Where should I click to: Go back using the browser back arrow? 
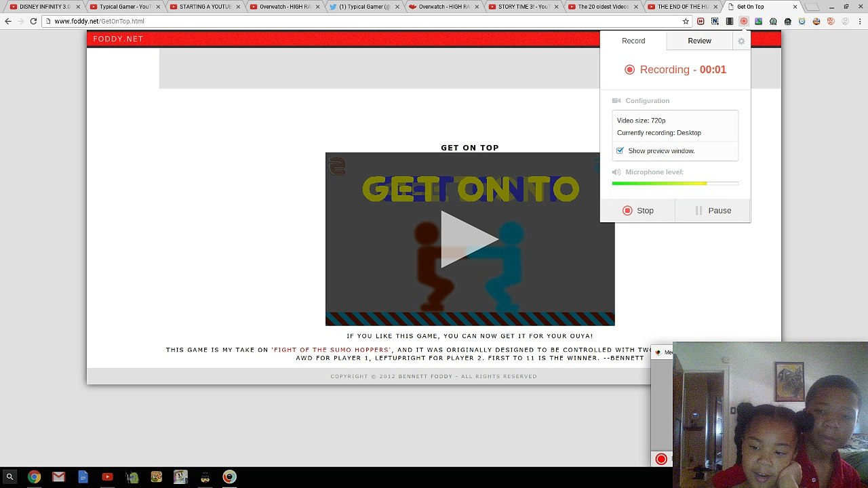[x=8, y=21]
